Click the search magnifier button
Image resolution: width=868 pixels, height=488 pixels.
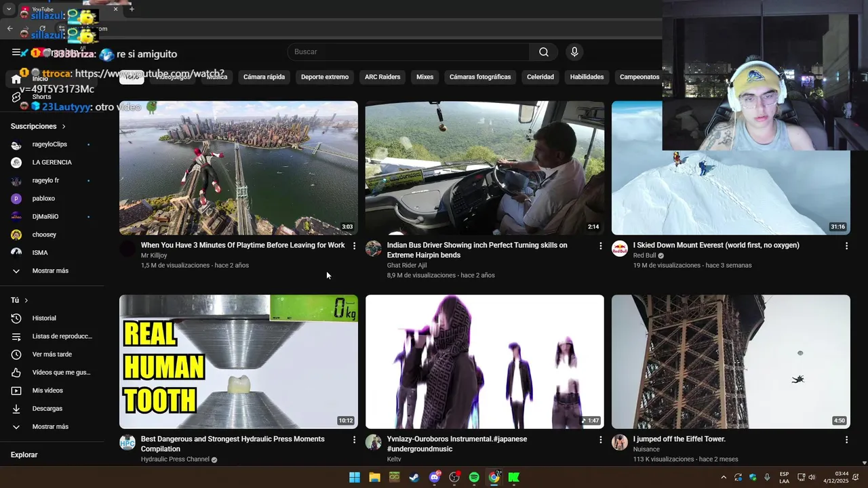(x=543, y=52)
